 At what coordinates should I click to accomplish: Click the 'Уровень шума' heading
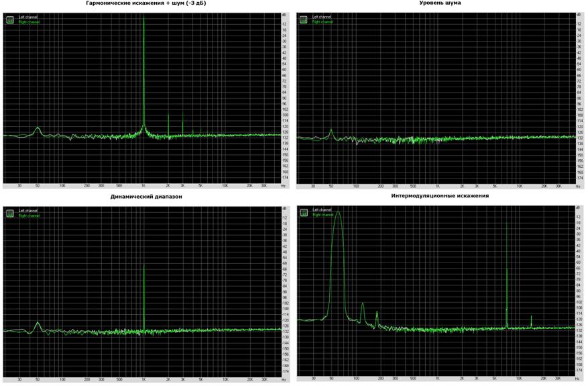click(x=440, y=3)
